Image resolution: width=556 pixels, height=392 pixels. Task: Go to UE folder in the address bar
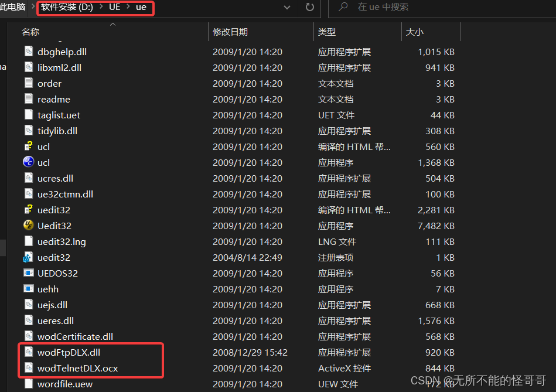114,7
